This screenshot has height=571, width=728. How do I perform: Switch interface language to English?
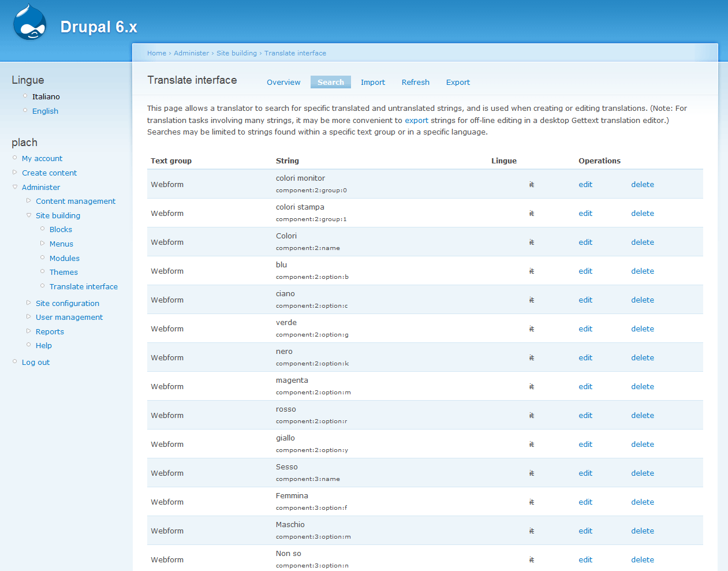(45, 111)
